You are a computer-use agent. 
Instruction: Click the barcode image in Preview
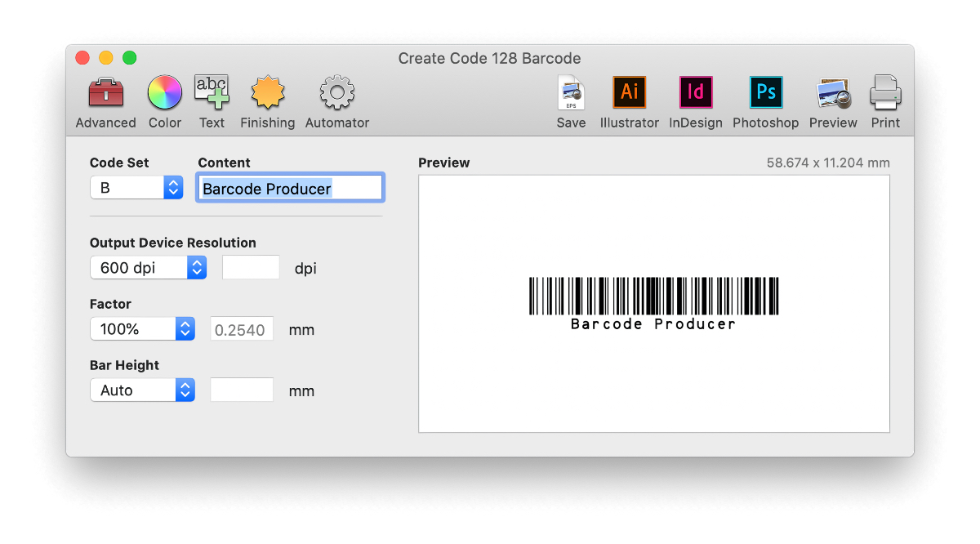[653, 303]
